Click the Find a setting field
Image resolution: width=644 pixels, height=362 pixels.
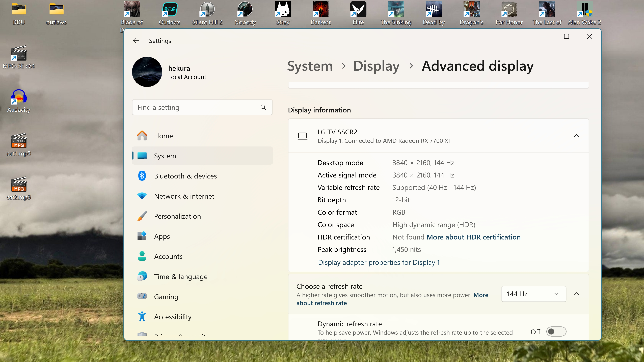click(x=195, y=107)
